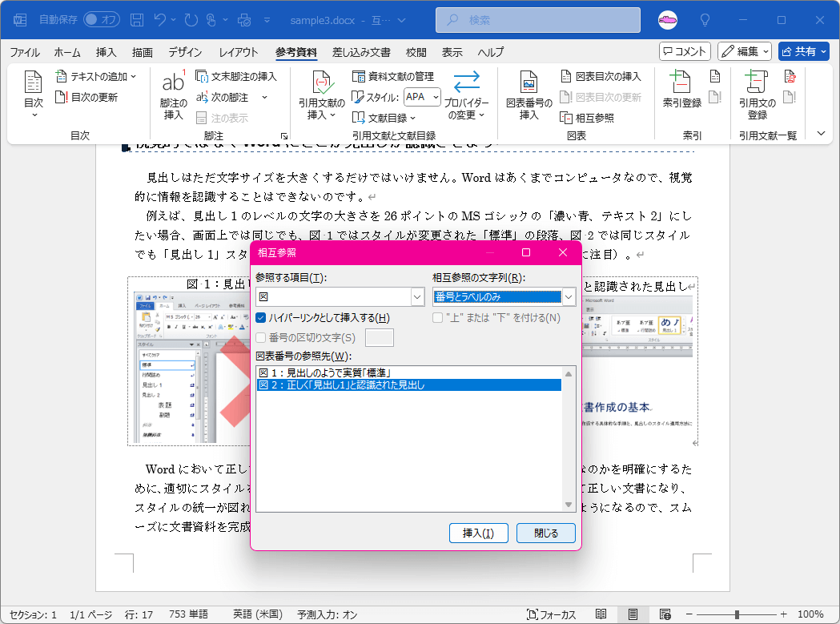
Task: Click the touch mode hand icon
Action: coord(211,20)
